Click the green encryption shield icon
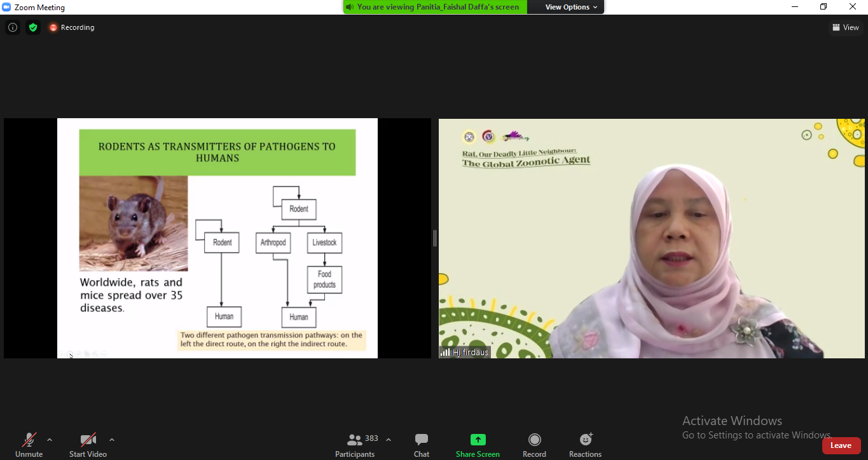The height and width of the screenshot is (460, 868). click(33, 27)
